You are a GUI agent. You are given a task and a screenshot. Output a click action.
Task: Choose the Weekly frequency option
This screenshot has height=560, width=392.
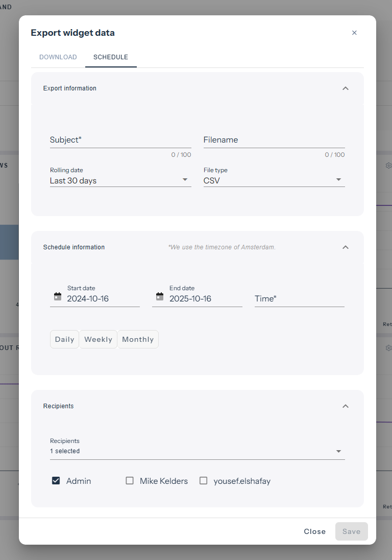pyautogui.click(x=98, y=339)
